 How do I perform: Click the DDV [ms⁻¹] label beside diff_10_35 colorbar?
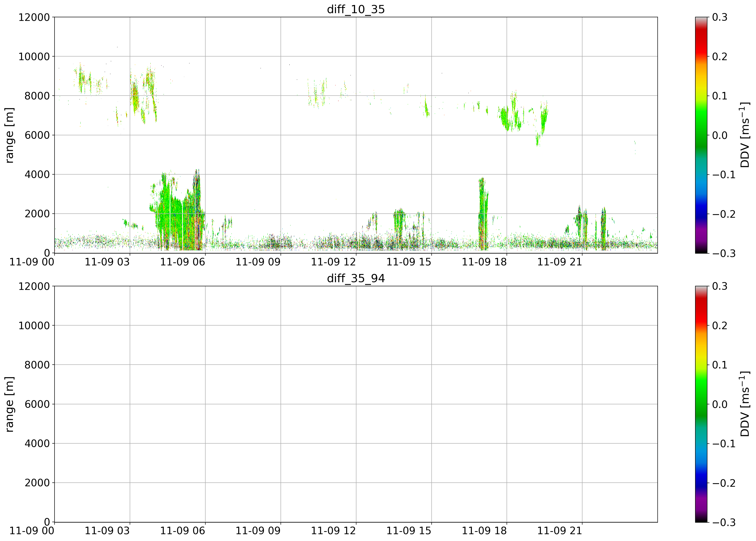point(744,135)
